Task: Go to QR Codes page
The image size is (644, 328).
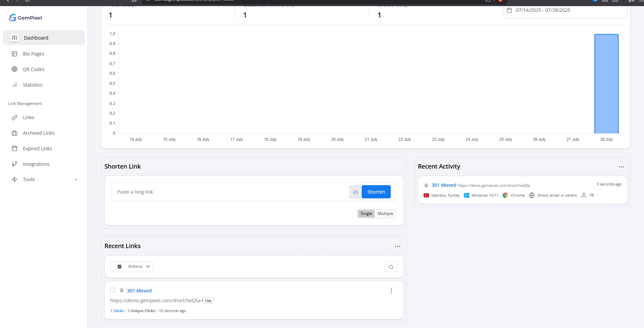Action: (x=33, y=69)
